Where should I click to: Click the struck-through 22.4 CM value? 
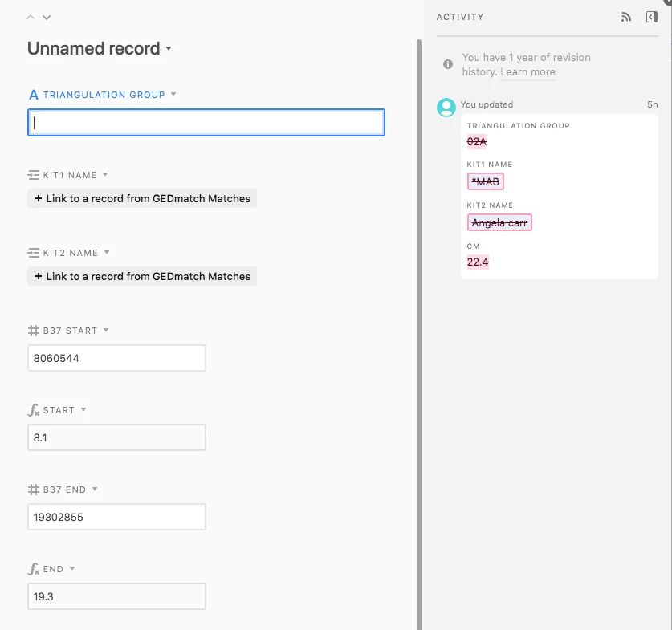(x=478, y=262)
